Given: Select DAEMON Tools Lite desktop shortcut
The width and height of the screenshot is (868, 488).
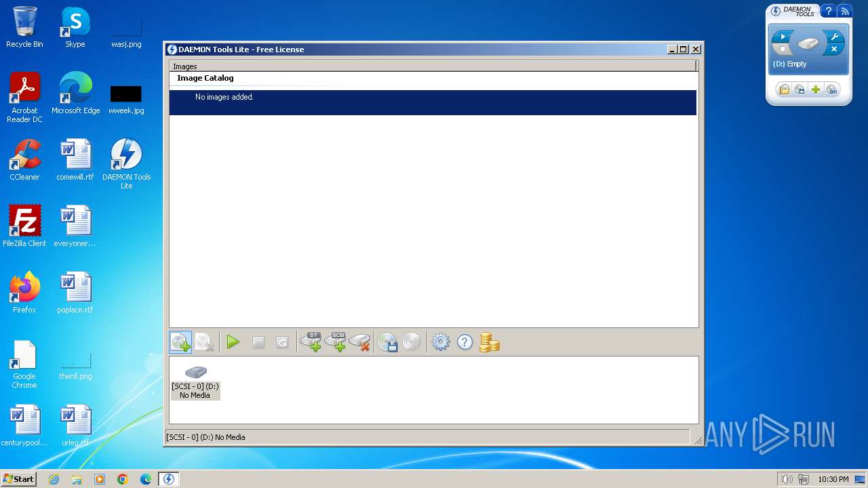Looking at the screenshot, I should click(x=126, y=164).
